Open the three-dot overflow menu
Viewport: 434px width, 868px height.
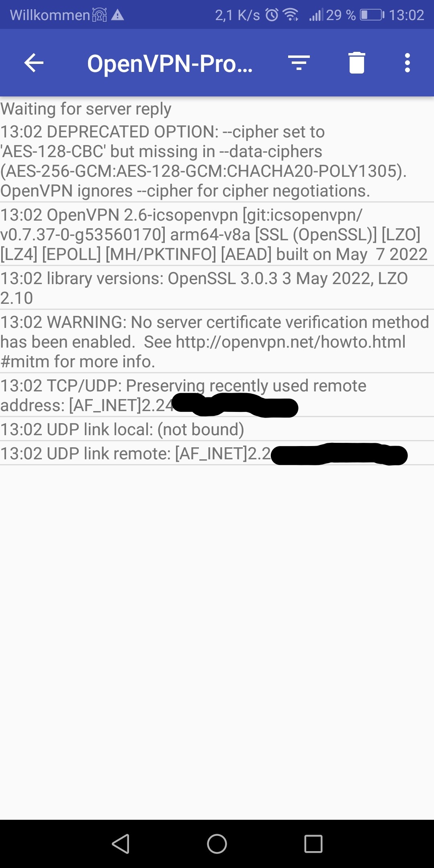(x=407, y=63)
